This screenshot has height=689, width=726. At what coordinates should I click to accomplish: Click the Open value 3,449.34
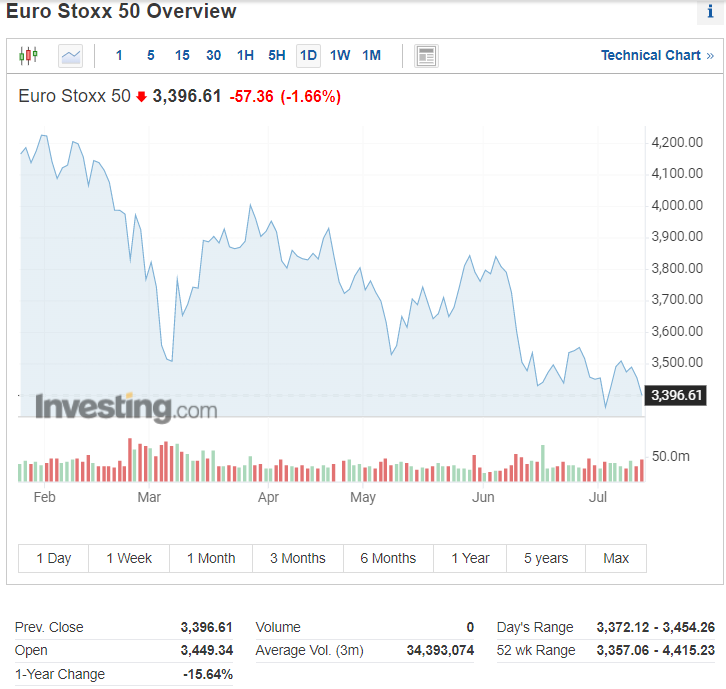pos(207,651)
